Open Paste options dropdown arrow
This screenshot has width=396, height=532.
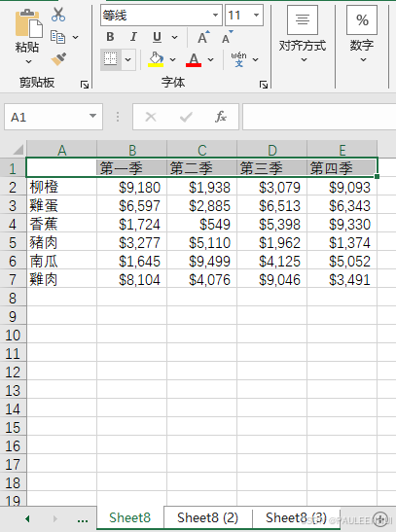28,61
